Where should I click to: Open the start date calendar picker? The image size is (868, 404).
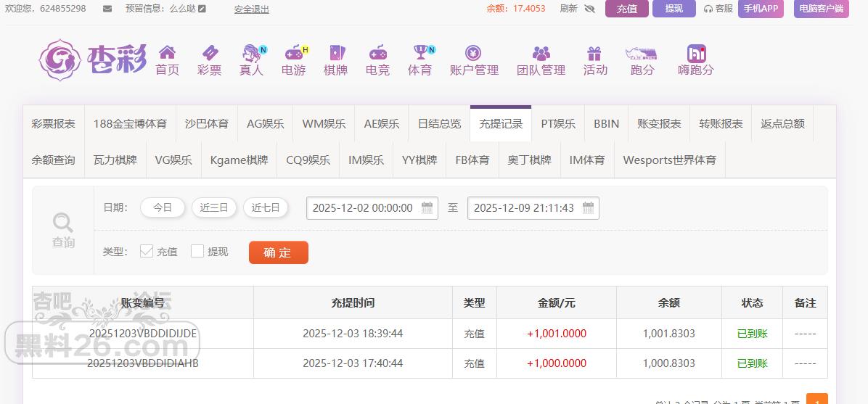coord(427,208)
